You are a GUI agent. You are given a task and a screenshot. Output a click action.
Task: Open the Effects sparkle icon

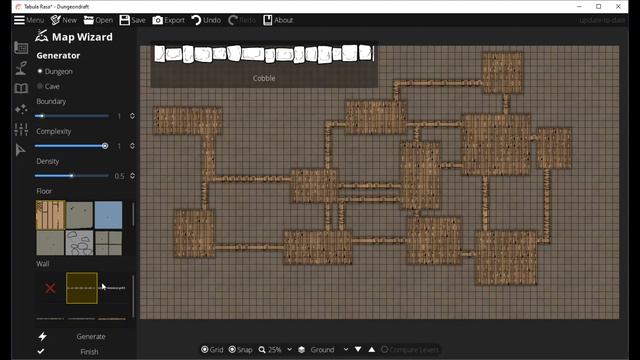point(21,109)
